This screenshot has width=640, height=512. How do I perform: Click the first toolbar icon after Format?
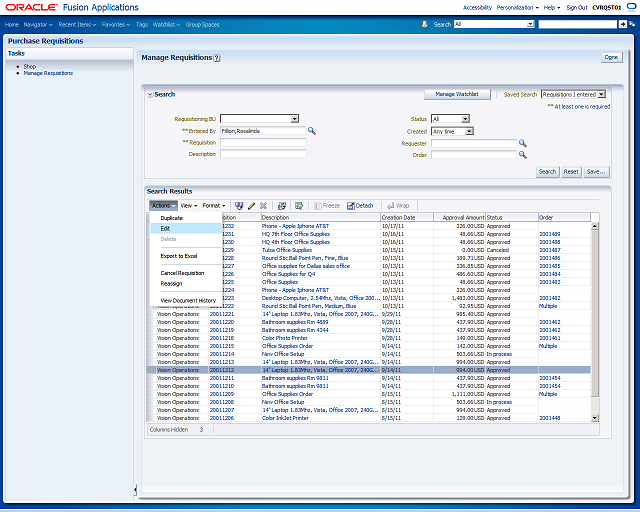pyautogui.click(x=239, y=206)
